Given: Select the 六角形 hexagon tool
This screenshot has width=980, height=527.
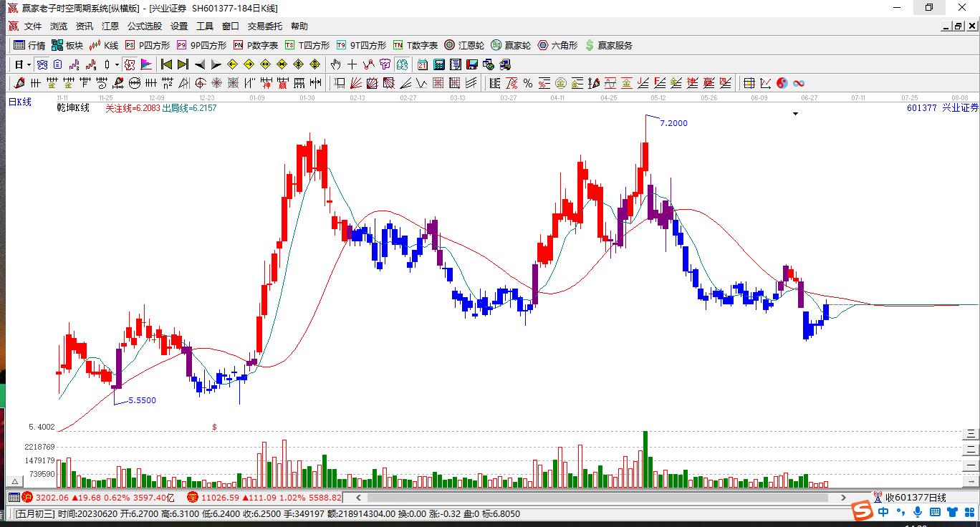Looking at the screenshot, I should (x=552, y=44).
